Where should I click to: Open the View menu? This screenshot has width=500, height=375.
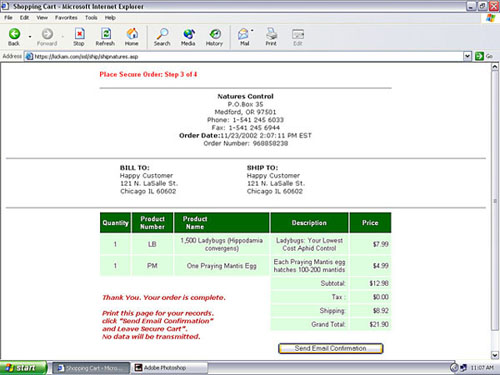(42, 18)
